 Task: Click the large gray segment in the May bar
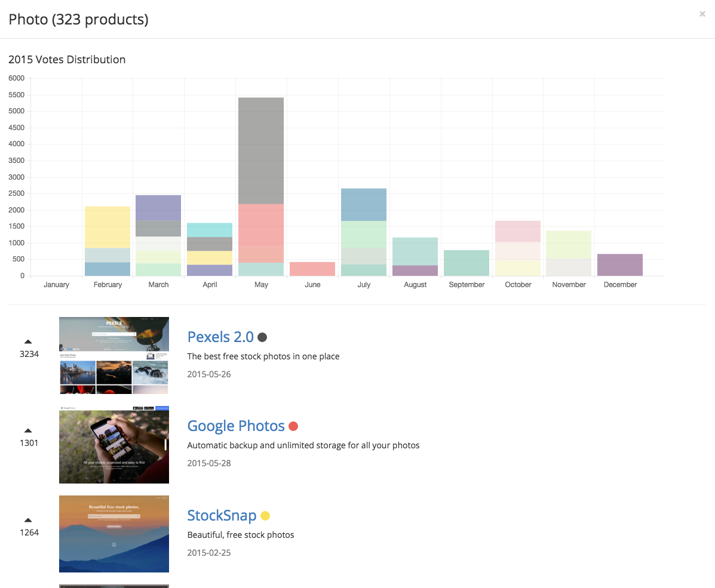[x=261, y=151]
